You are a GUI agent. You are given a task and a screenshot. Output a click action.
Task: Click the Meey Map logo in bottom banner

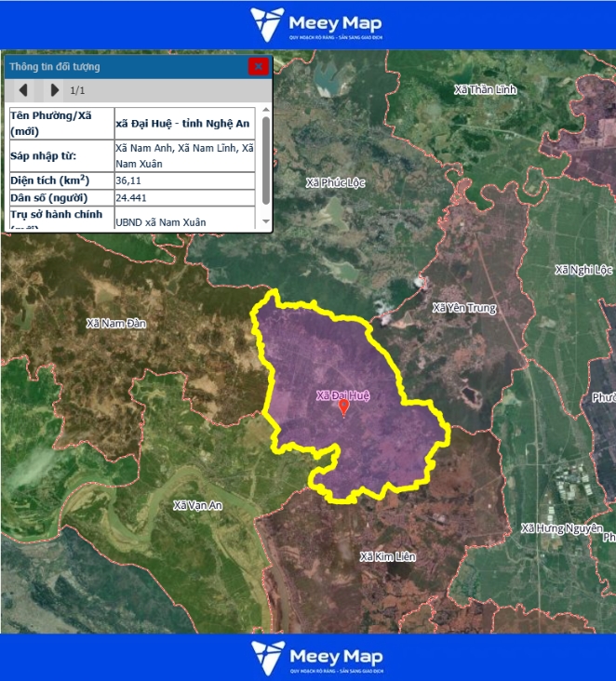[x=315, y=657]
